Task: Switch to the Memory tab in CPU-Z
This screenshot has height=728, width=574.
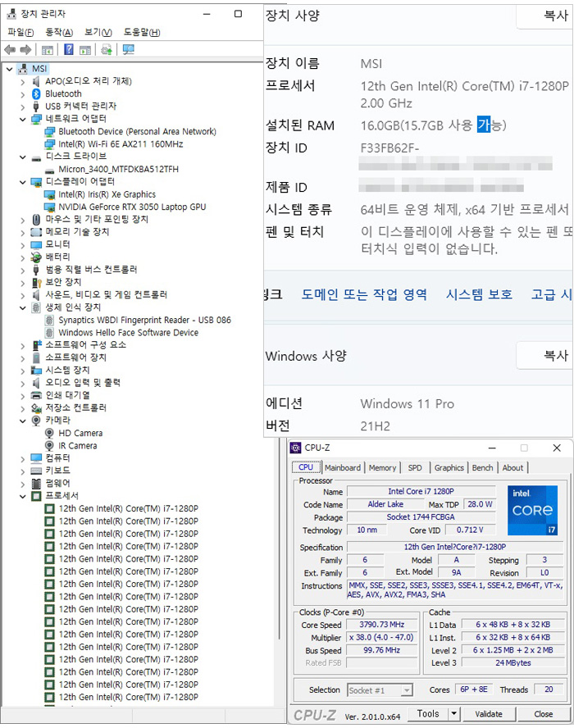Action: click(x=382, y=467)
